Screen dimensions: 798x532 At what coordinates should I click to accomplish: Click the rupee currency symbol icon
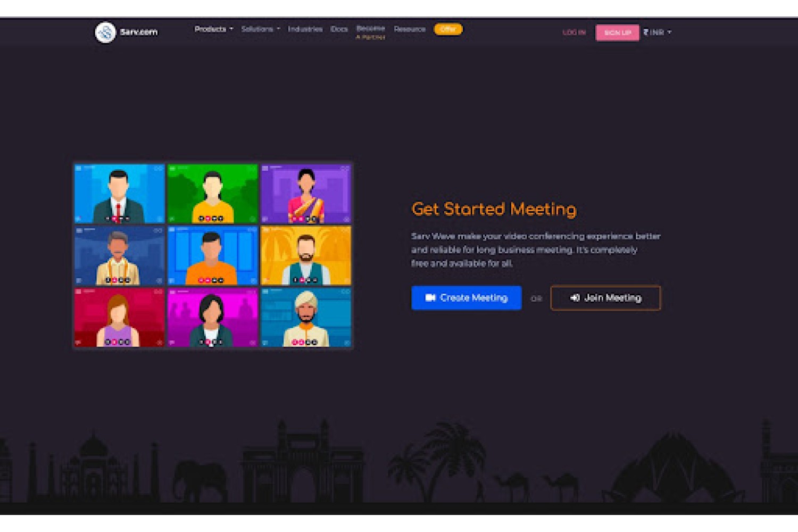pyautogui.click(x=646, y=32)
